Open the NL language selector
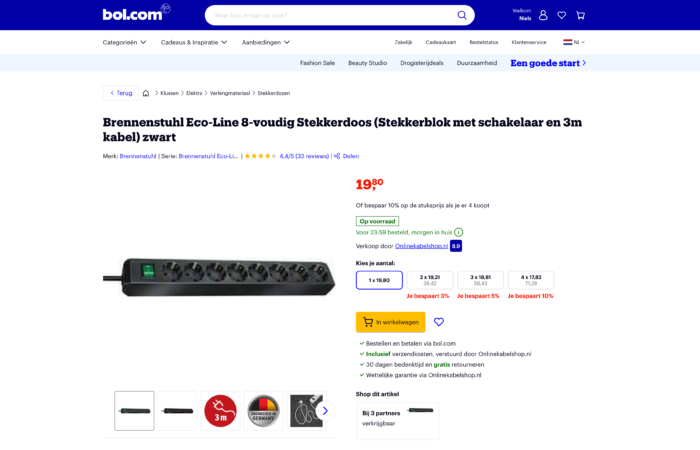700x450 pixels. [574, 42]
